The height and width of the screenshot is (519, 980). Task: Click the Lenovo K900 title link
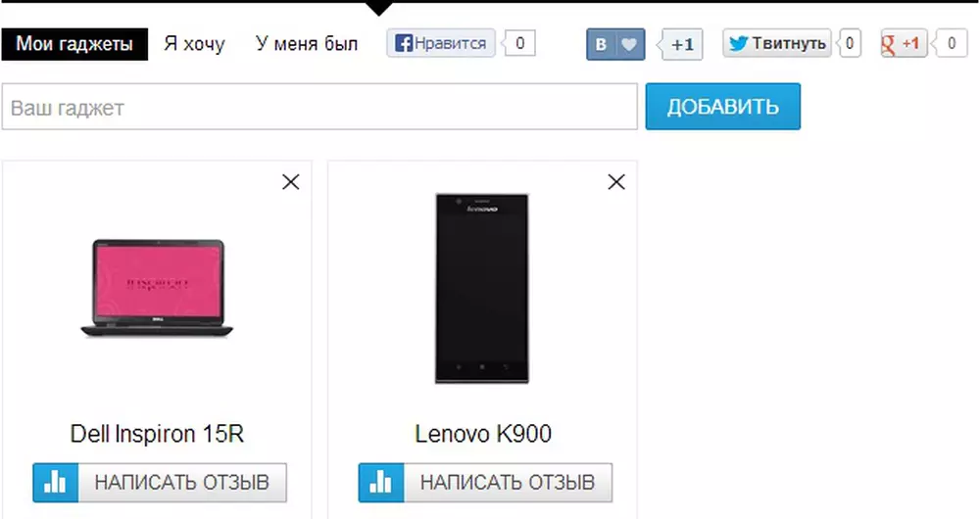(483, 434)
